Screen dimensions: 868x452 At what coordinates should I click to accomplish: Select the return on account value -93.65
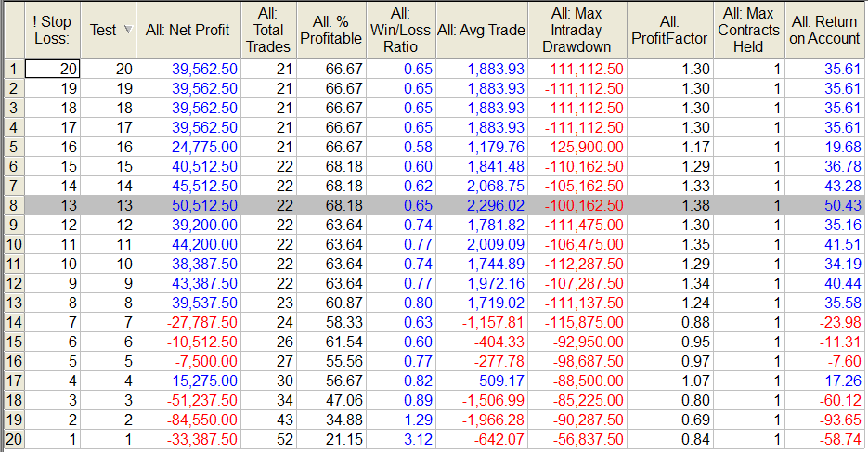click(x=825, y=419)
